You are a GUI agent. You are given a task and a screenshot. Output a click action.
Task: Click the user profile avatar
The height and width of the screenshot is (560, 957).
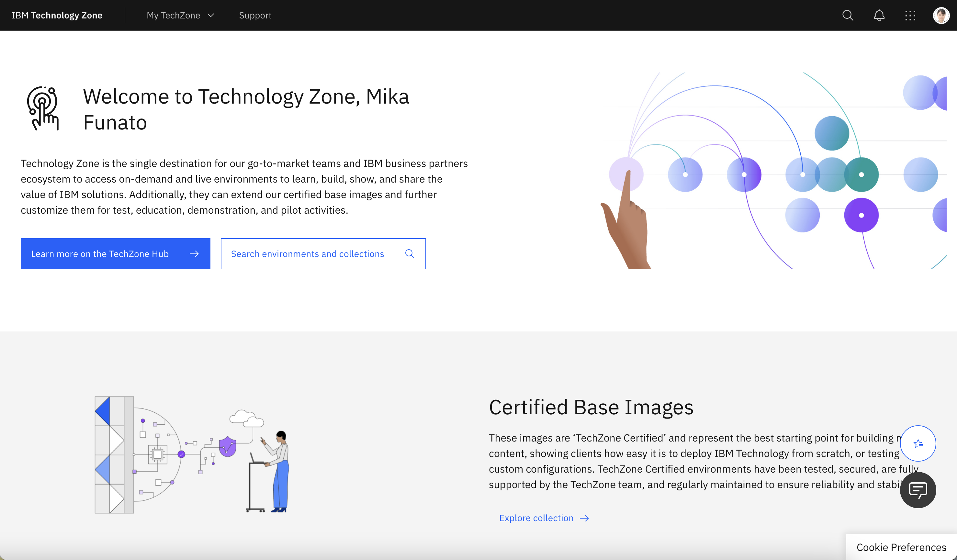coord(941,16)
